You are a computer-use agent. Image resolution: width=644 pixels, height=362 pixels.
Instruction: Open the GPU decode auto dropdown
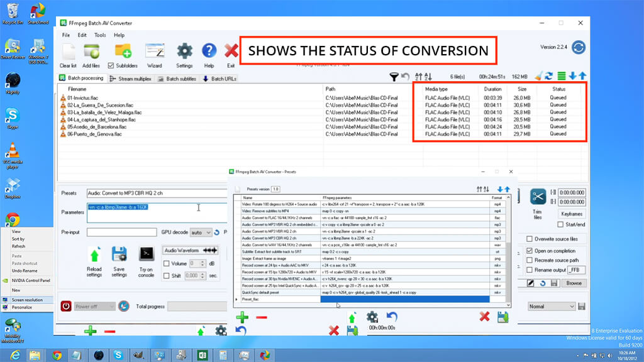click(201, 233)
